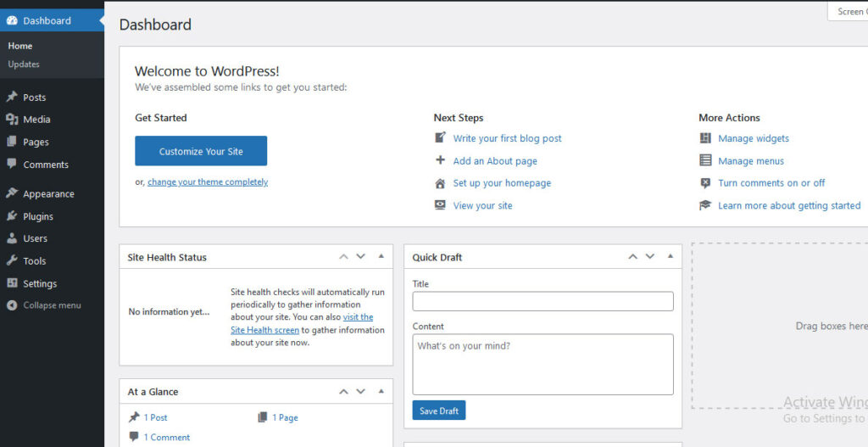
Task: Move Quick Draft box up
Action: pos(632,256)
